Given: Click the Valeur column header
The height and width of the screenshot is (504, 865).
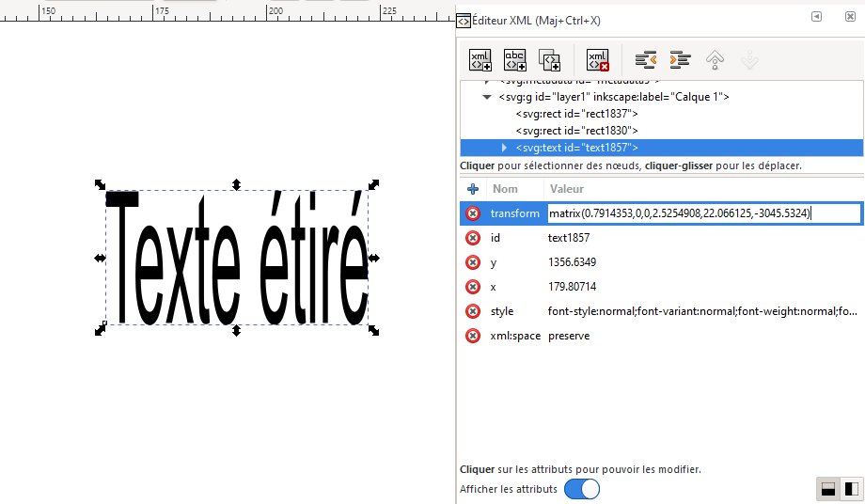Looking at the screenshot, I should 567,189.
